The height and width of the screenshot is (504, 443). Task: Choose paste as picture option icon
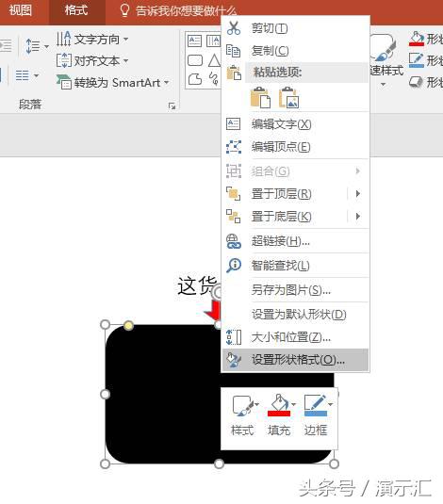(288, 97)
